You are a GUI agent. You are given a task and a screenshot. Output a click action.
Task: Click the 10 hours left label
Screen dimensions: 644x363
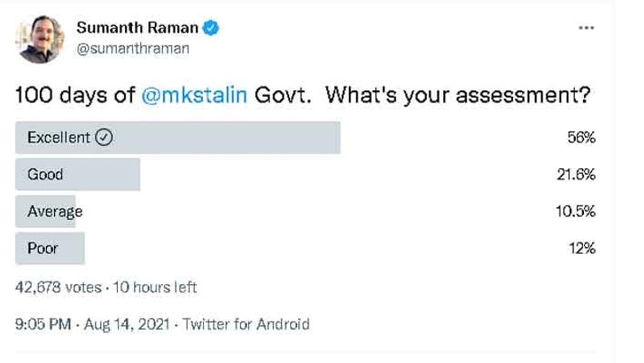coord(154,288)
